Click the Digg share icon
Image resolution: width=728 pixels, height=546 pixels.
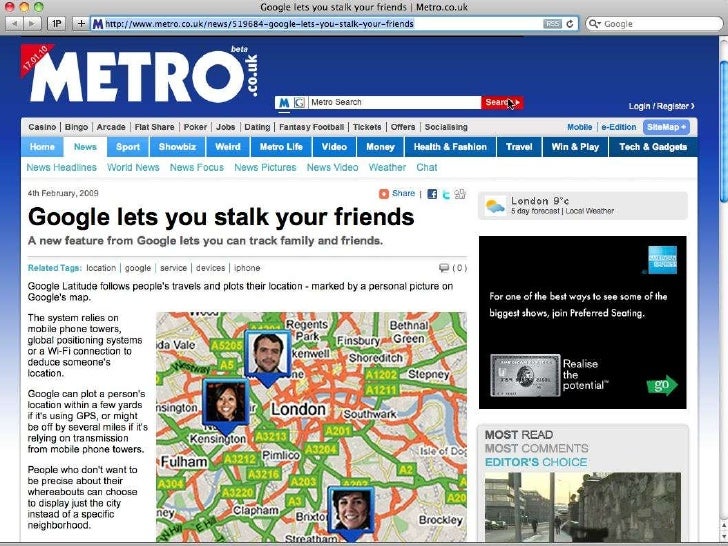point(460,194)
